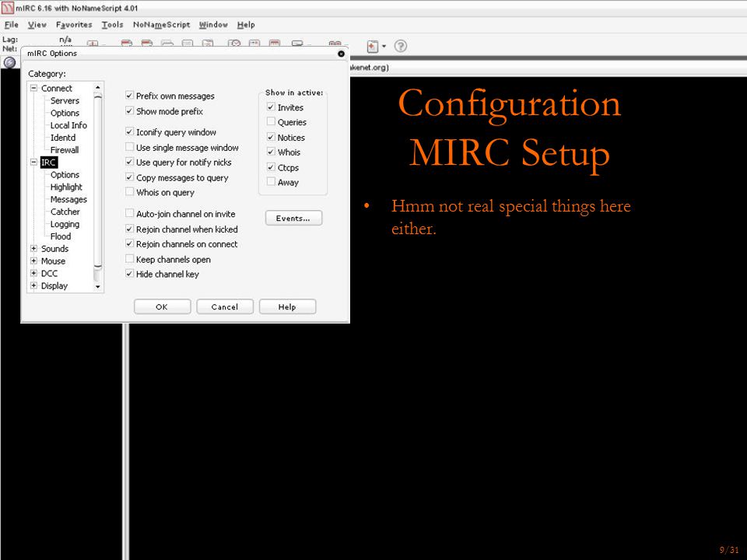This screenshot has width=747, height=560.
Task: Select Sounds category label
Action: 54,249
